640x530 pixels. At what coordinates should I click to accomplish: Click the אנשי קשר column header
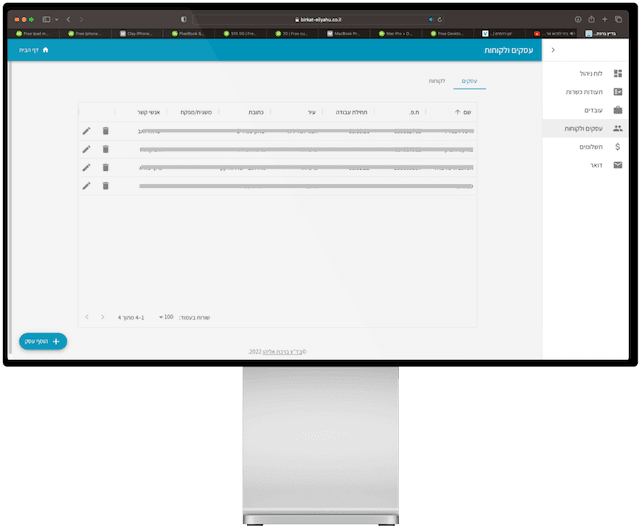pos(149,112)
